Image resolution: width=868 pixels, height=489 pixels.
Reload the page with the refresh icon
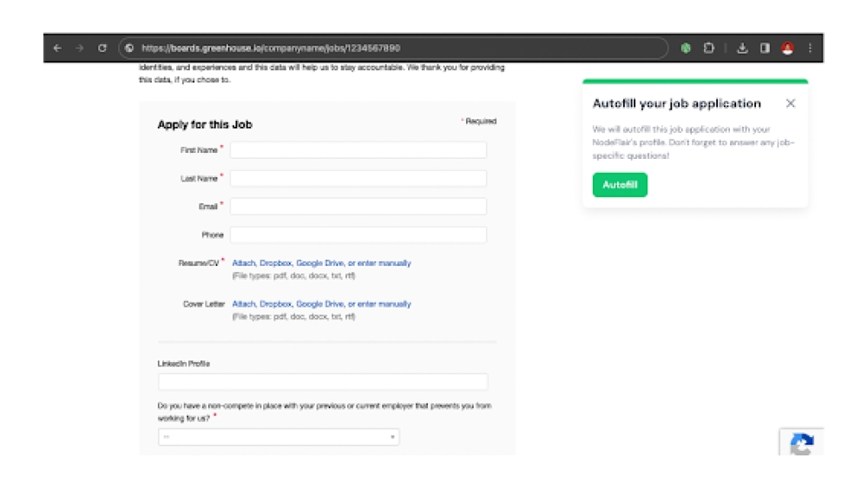tap(102, 48)
